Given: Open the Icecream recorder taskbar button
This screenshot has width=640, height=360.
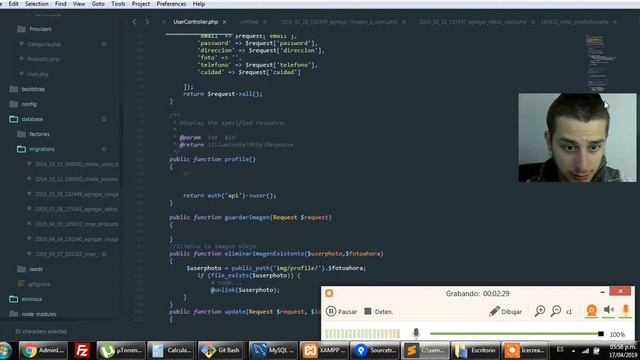Looking at the screenshot, I should click(x=526, y=351).
